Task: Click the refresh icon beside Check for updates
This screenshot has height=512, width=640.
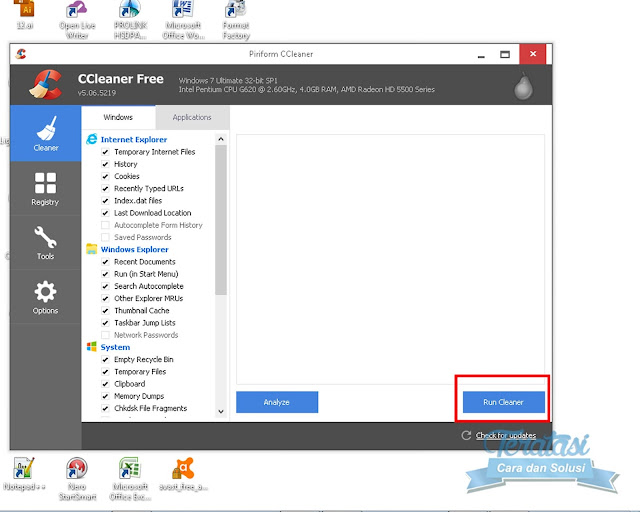Action: 466,436
